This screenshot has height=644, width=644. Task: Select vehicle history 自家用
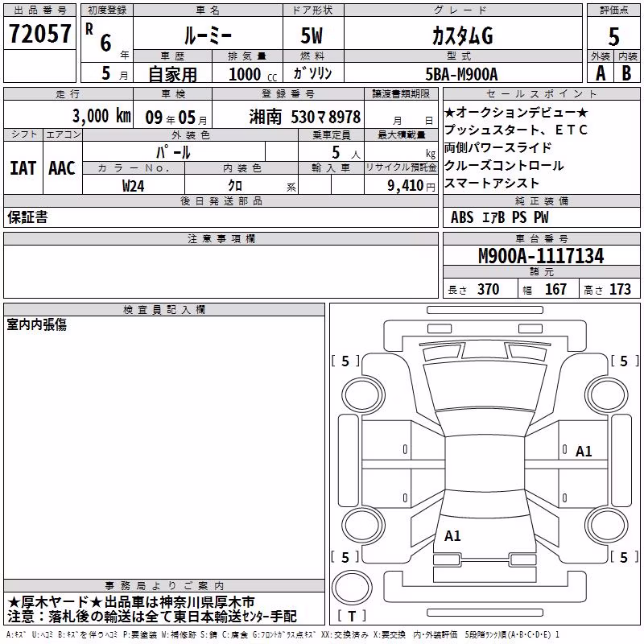(172, 74)
